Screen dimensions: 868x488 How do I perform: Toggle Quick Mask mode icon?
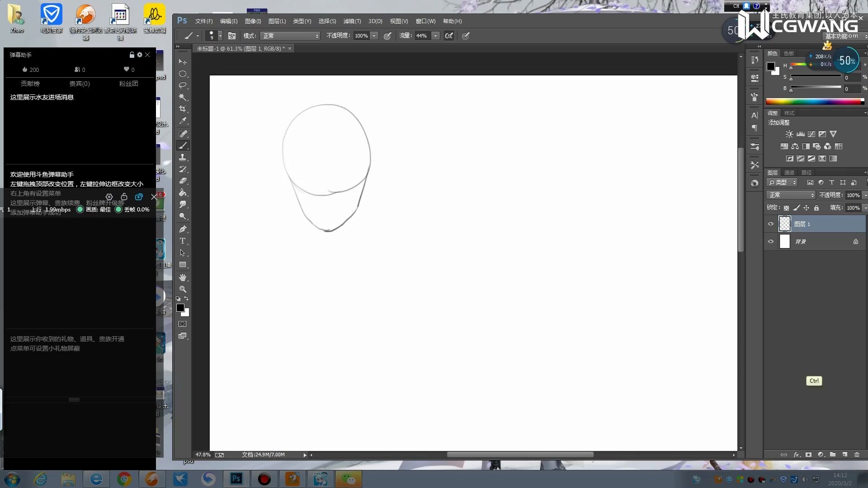click(183, 324)
